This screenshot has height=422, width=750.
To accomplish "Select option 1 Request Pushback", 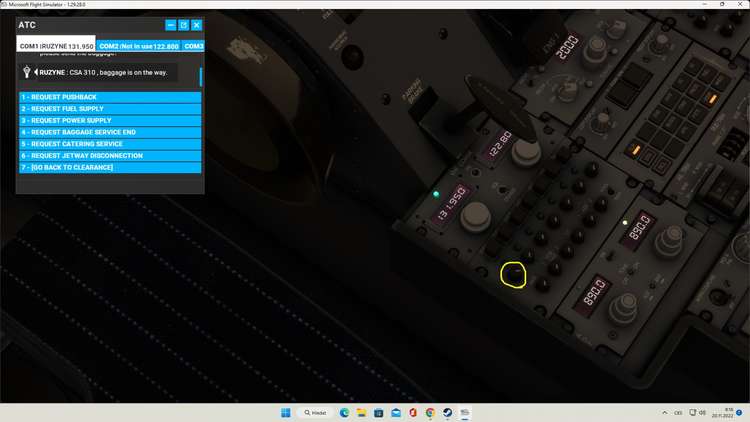I will pyautogui.click(x=110, y=97).
